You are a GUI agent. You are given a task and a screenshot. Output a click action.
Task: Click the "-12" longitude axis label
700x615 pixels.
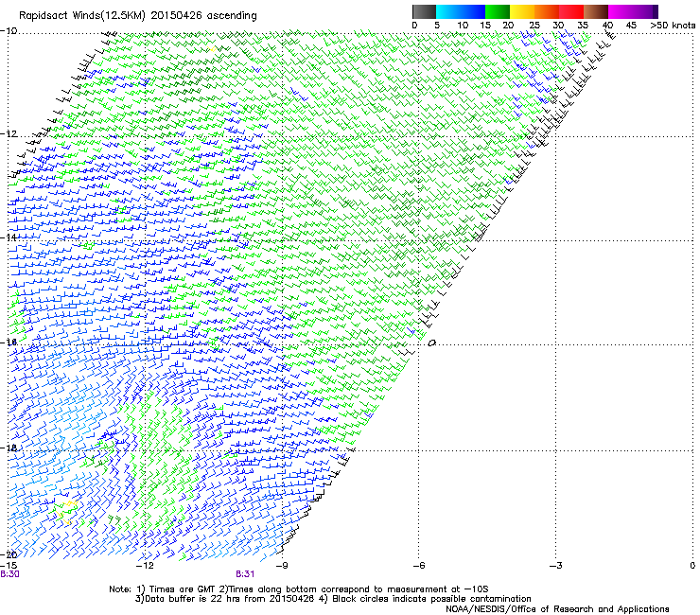(145, 566)
